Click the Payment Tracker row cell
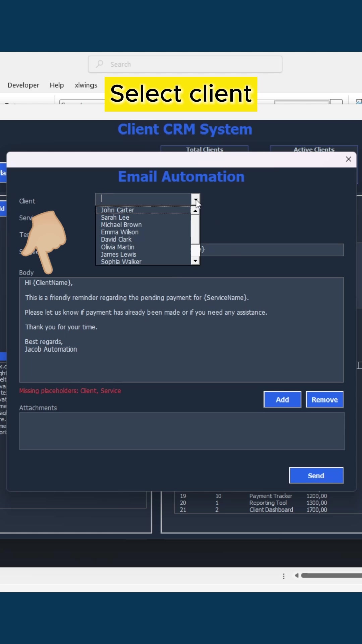The height and width of the screenshot is (644, 362). (270, 496)
